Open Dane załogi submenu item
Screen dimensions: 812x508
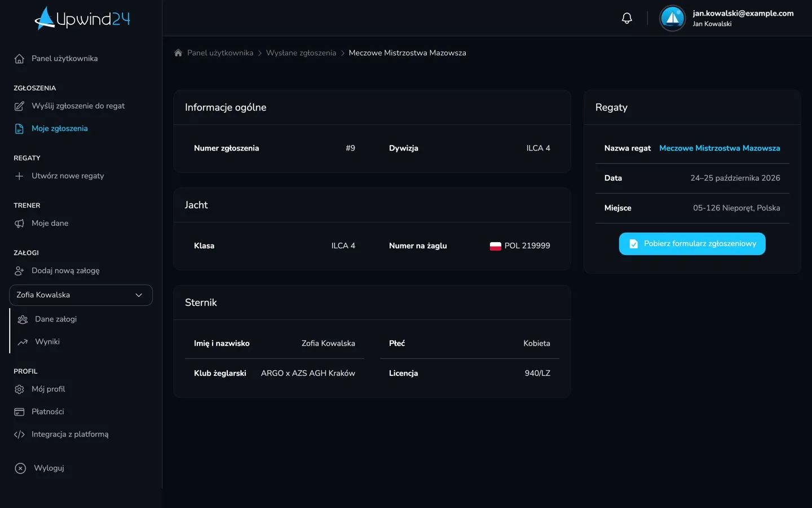(55, 319)
